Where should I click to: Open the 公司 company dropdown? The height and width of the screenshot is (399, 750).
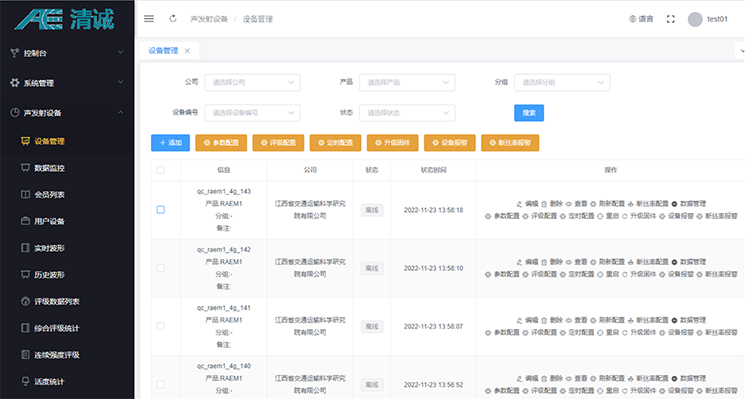pos(253,82)
